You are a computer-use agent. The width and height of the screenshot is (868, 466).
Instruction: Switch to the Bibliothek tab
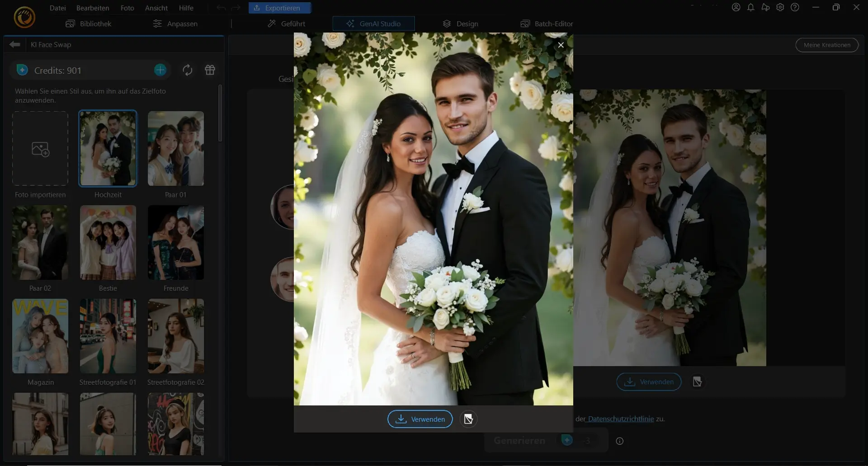coord(88,24)
